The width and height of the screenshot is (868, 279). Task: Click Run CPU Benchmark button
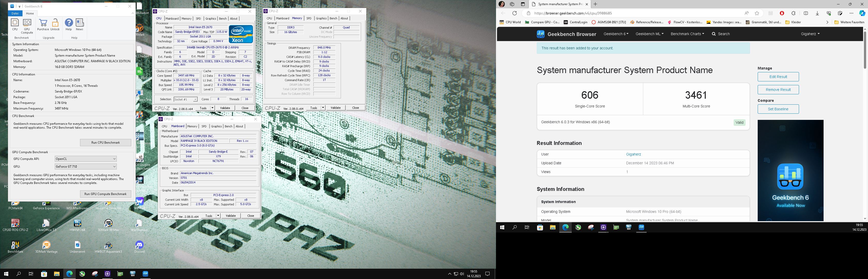click(105, 143)
